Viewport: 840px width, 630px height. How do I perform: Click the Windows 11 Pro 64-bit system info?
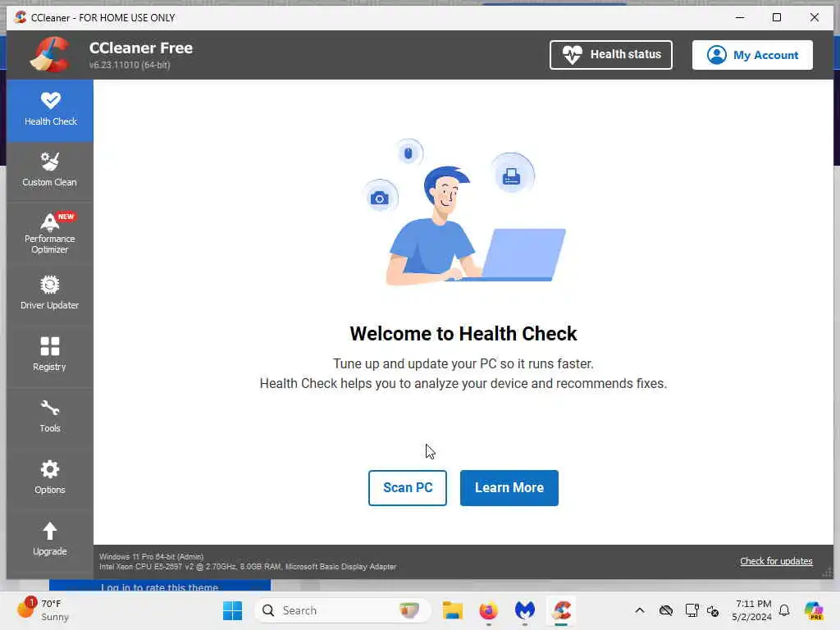[152, 557]
